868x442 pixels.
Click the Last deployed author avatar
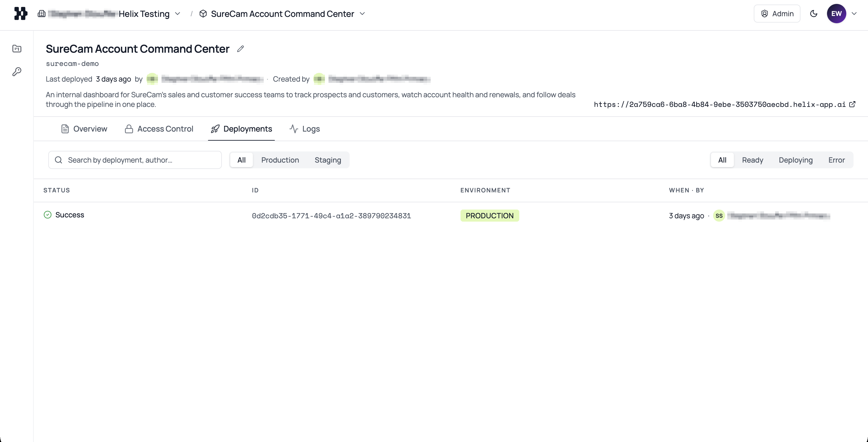152,79
